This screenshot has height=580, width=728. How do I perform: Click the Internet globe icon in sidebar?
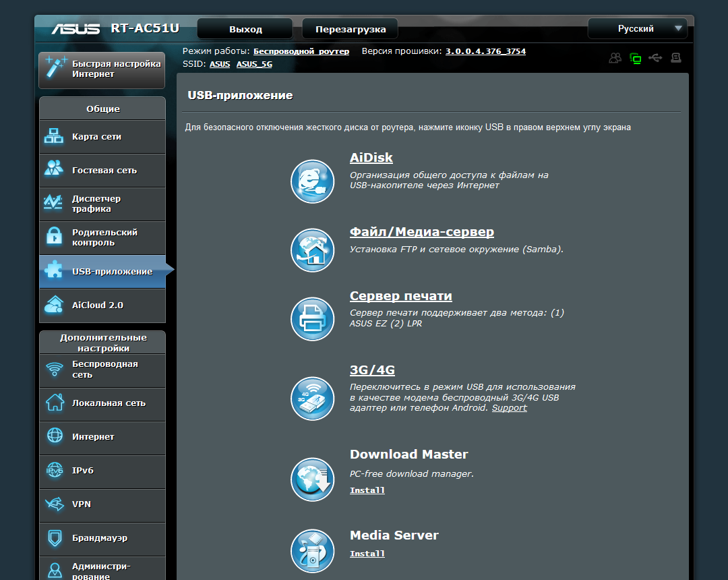point(55,436)
